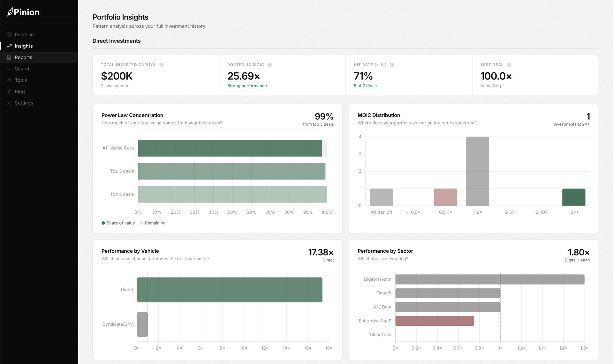This screenshot has height=364, width=613.
Task: Click the Portfolio grid icon
Action: point(9,34)
